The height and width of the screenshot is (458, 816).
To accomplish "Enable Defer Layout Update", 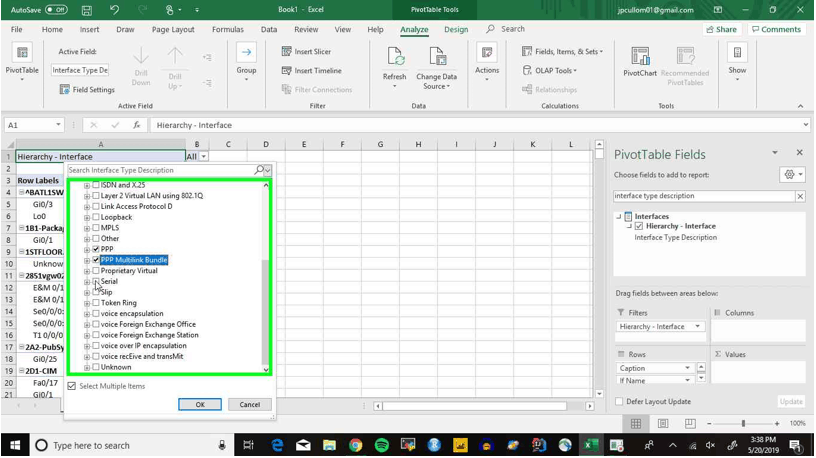I will (x=619, y=401).
